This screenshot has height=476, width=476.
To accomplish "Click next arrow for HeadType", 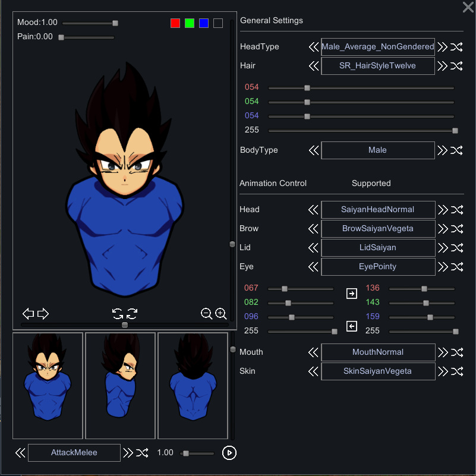I will coord(442,47).
